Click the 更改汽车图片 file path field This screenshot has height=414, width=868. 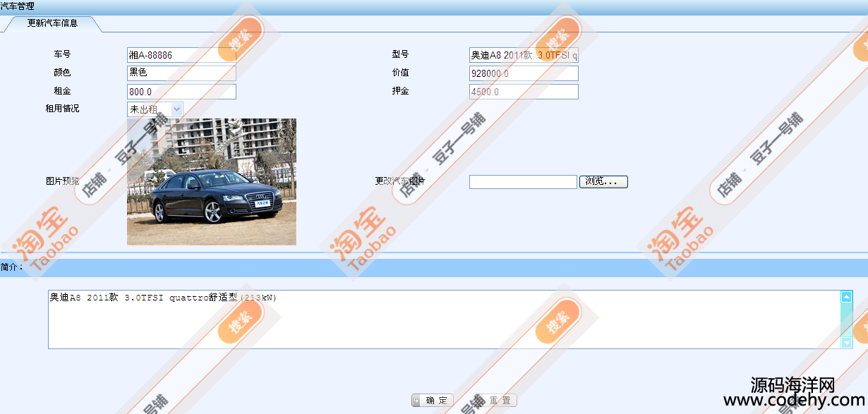(x=523, y=182)
